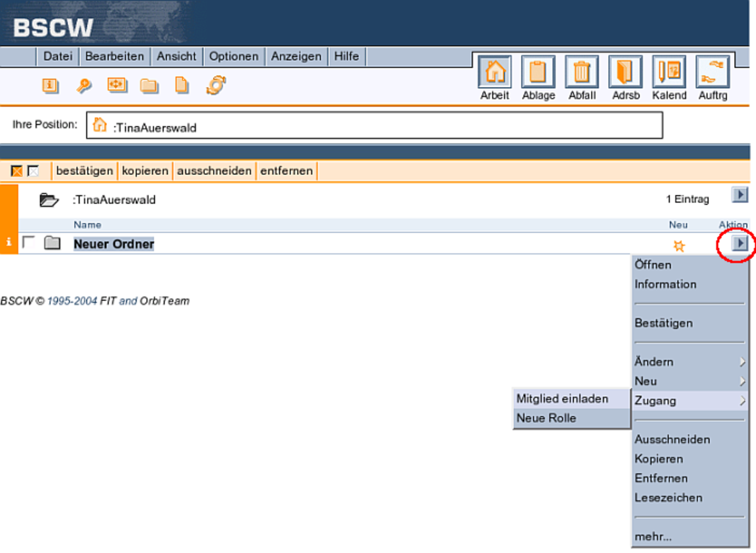Select Mitglied einladen in the submenu
756x553 pixels.
tap(572, 399)
